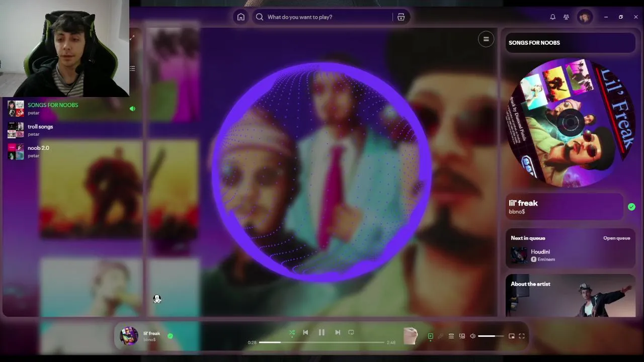644x362 pixels.
Task: Click the lyrics microphone icon
Action: [x=441, y=336]
